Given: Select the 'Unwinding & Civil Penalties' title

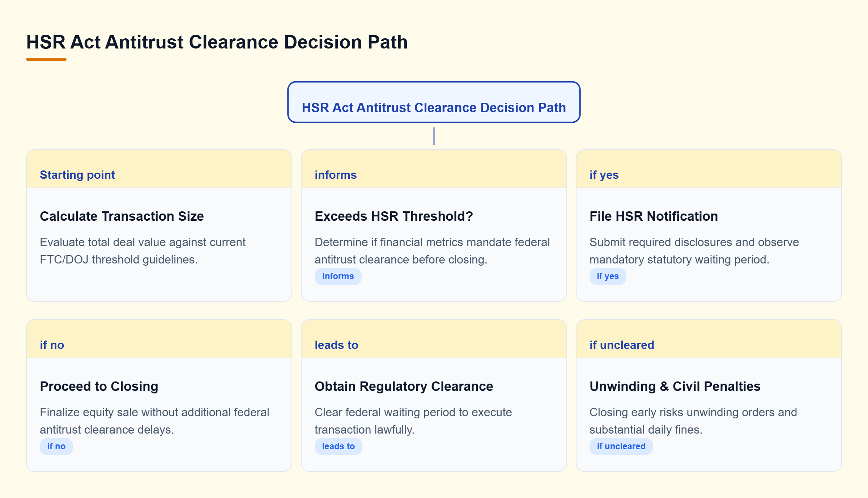Looking at the screenshot, I should click(675, 386).
